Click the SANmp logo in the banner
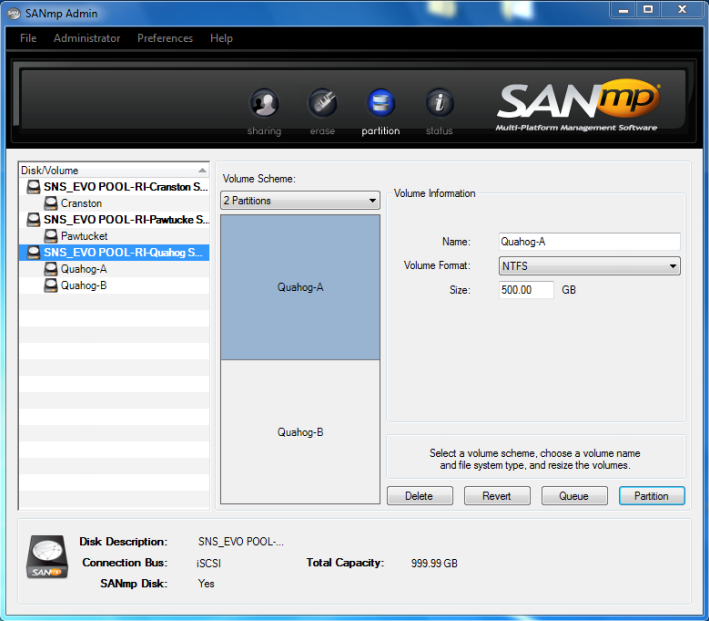The width and height of the screenshot is (709, 621). pos(578,105)
